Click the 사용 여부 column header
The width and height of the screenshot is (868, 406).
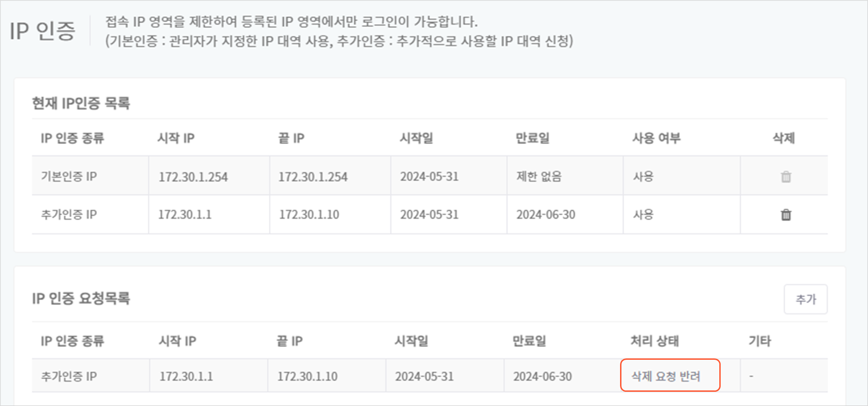click(657, 138)
